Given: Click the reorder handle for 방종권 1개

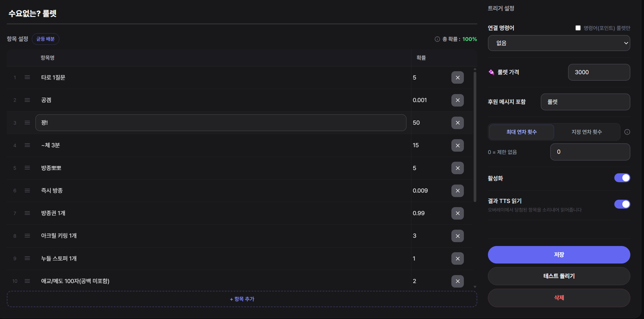Looking at the screenshot, I should (27, 213).
